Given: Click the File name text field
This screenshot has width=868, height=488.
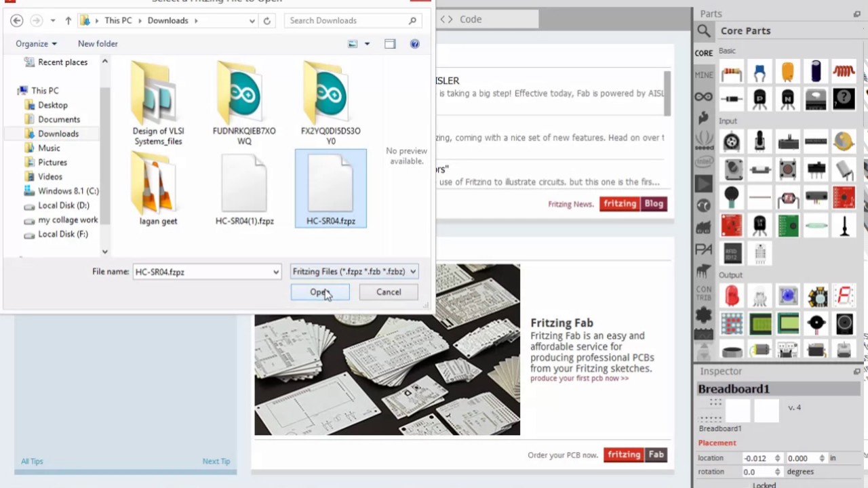Looking at the screenshot, I should click(x=201, y=272).
